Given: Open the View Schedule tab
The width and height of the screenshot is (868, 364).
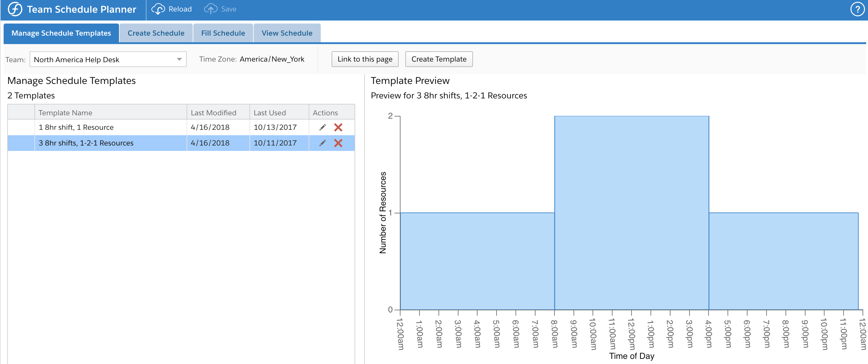Looking at the screenshot, I should point(287,33).
